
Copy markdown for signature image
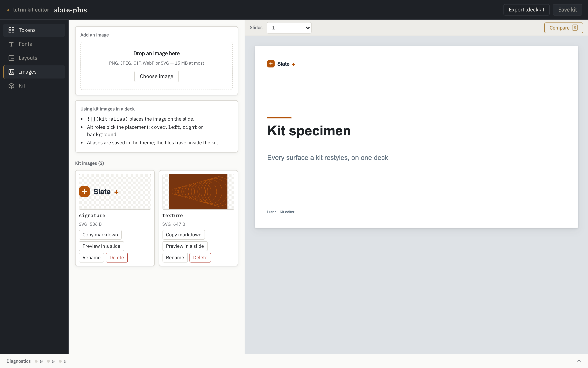click(100, 235)
